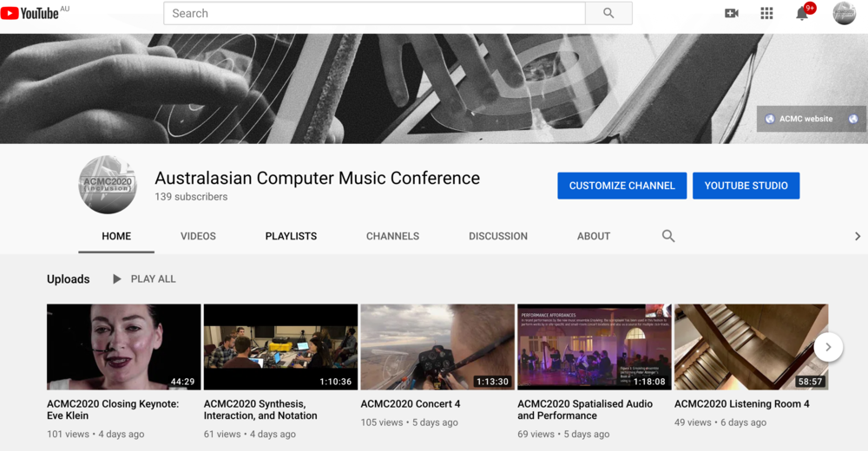Click title 'ACMC2020 Spatialised Audio and Performance'
The width and height of the screenshot is (868, 451).
coord(585,409)
